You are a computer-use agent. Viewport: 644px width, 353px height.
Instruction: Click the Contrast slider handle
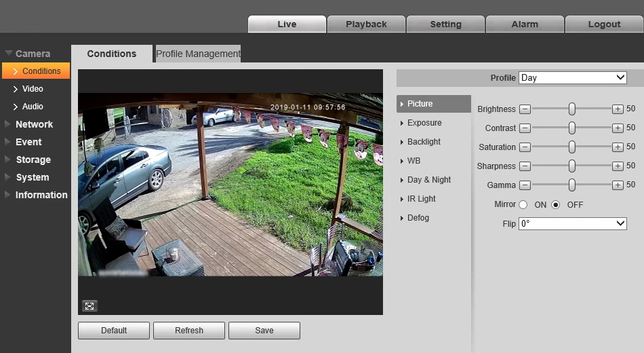[571, 128]
